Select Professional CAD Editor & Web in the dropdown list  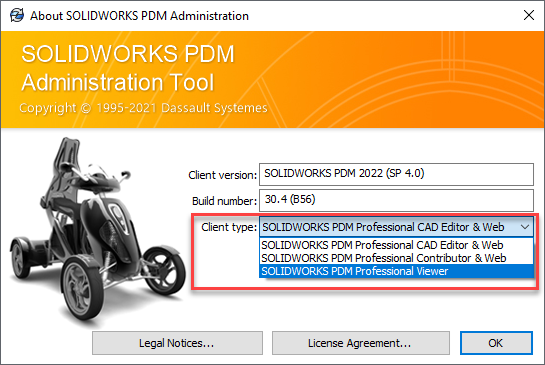click(x=396, y=245)
